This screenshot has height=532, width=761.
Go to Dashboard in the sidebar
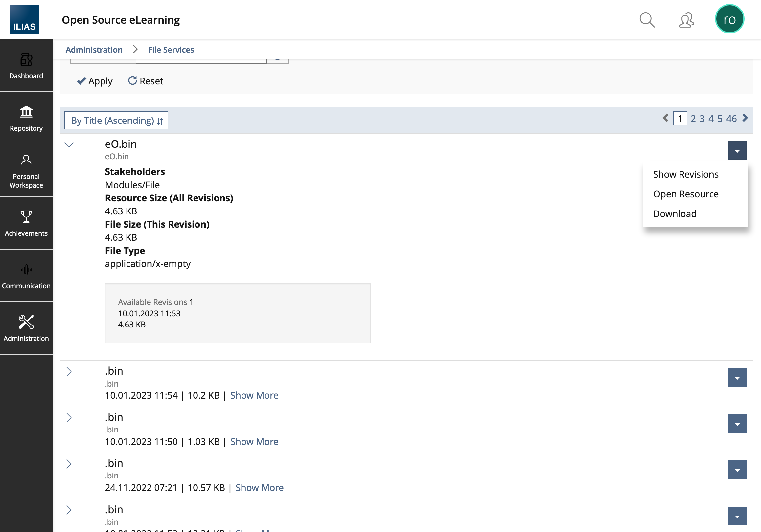pos(26,66)
